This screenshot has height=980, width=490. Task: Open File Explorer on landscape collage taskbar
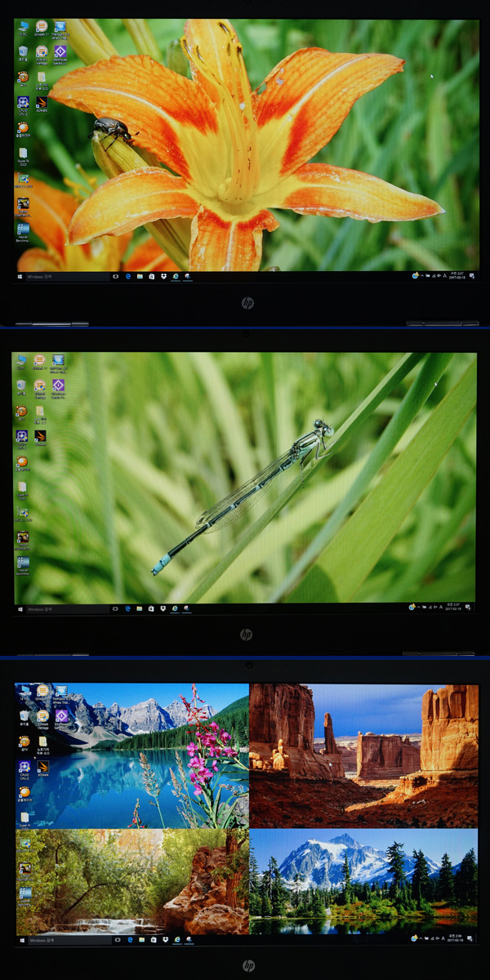[x=141, y=940]
